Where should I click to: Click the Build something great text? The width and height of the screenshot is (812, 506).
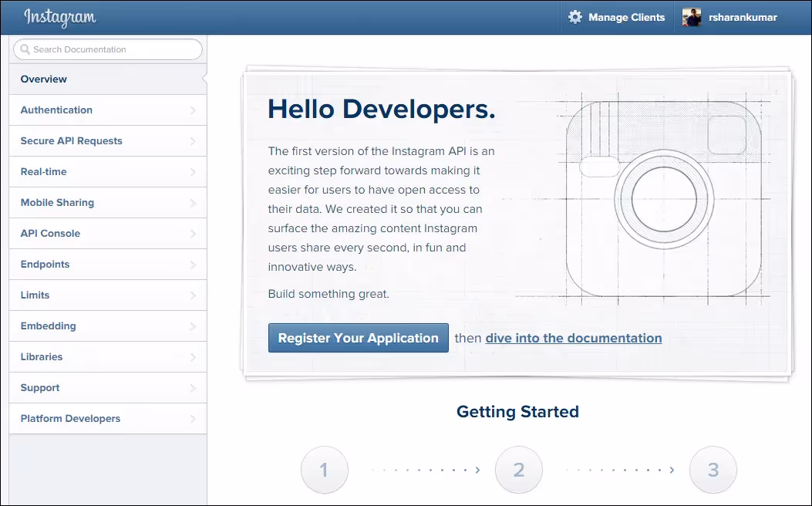pyautogui.click(x=329, y=294)
